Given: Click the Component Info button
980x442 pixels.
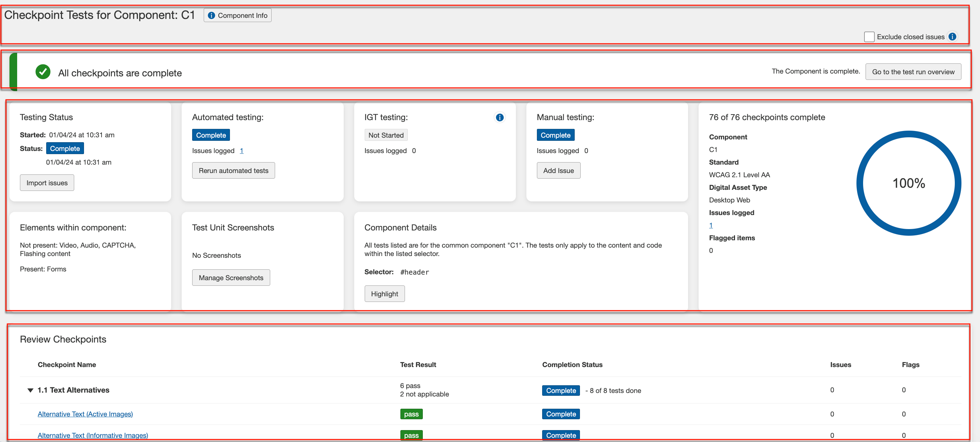Looking at the screenshot, I should 237,15.
